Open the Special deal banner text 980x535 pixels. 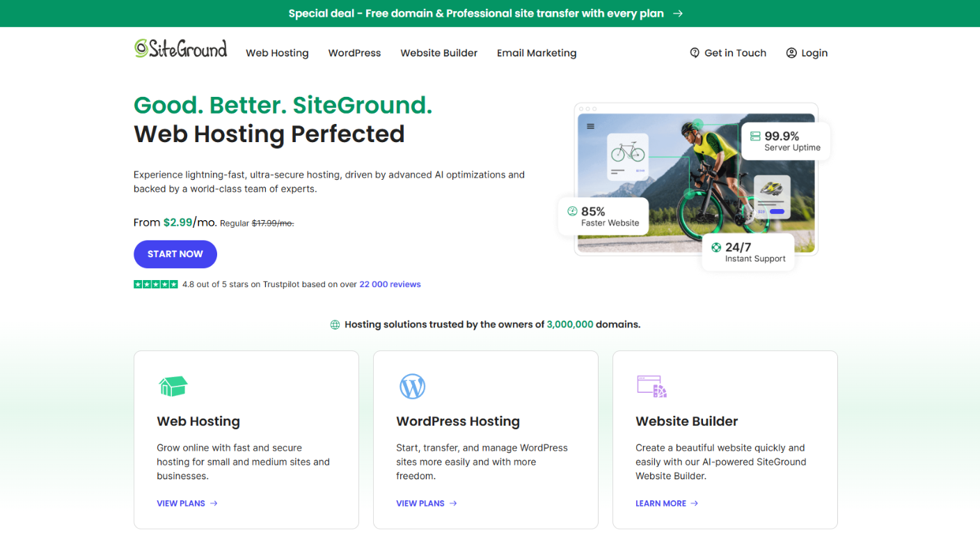tap(476, 13)
